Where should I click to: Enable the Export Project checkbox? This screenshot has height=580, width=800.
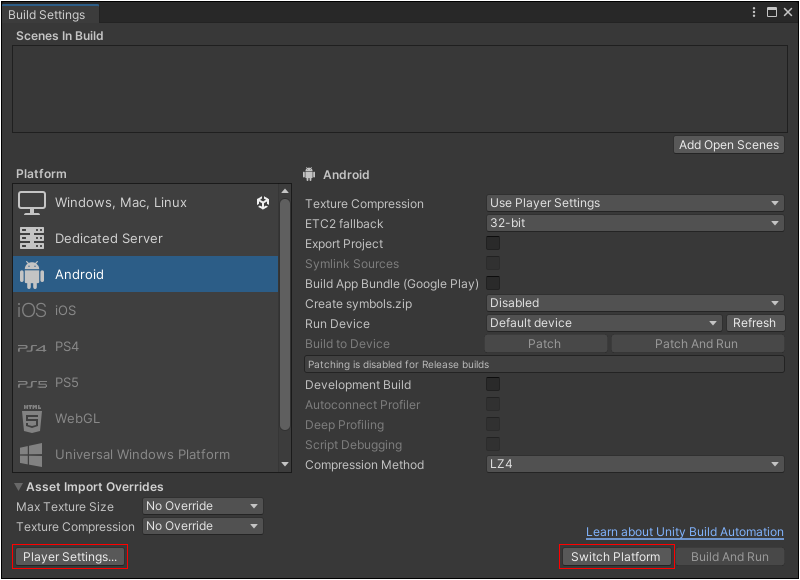[493, 243]
